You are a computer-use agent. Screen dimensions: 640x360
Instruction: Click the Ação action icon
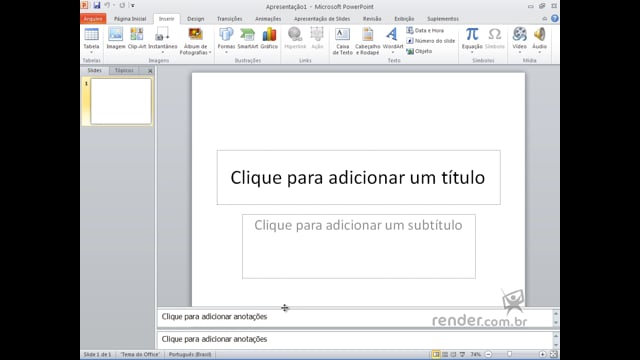317,35
